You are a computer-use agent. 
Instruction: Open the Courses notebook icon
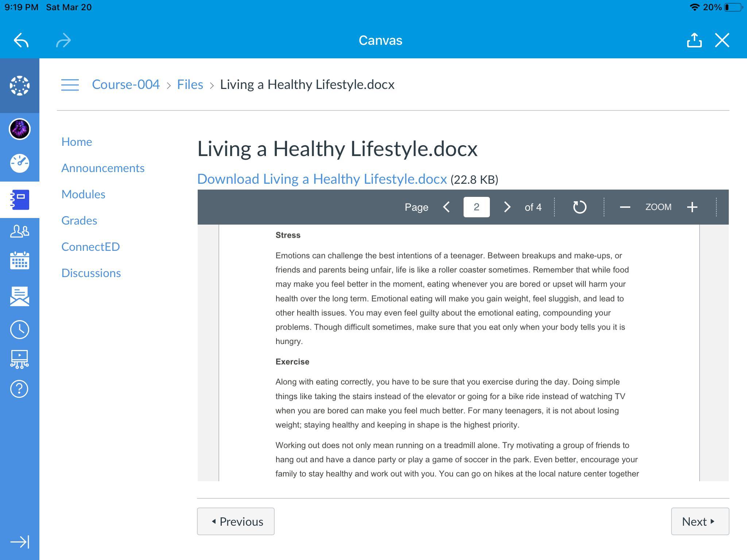[x=20, y=200]
